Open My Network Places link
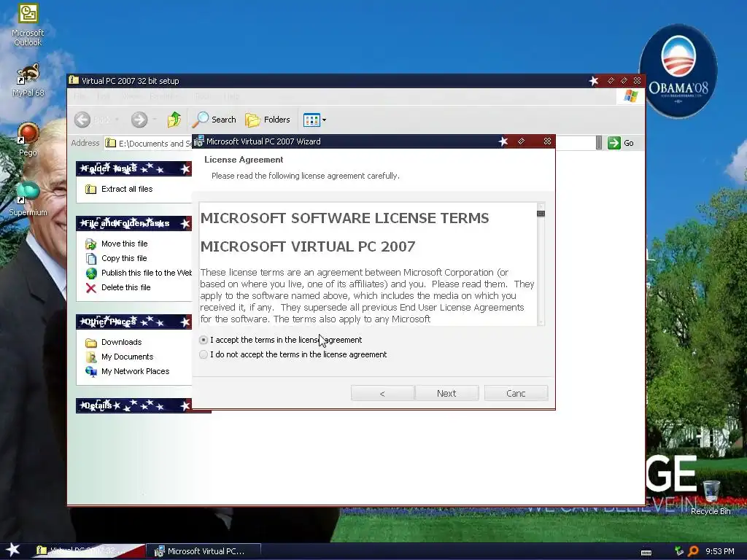747x560 pixels. pyautogui.click(x=135, y=371)
